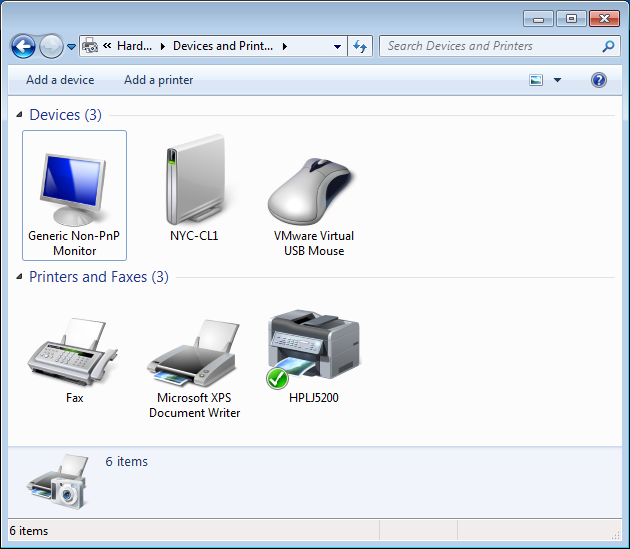Select the HPLJ5200 default printer icon

314,349
